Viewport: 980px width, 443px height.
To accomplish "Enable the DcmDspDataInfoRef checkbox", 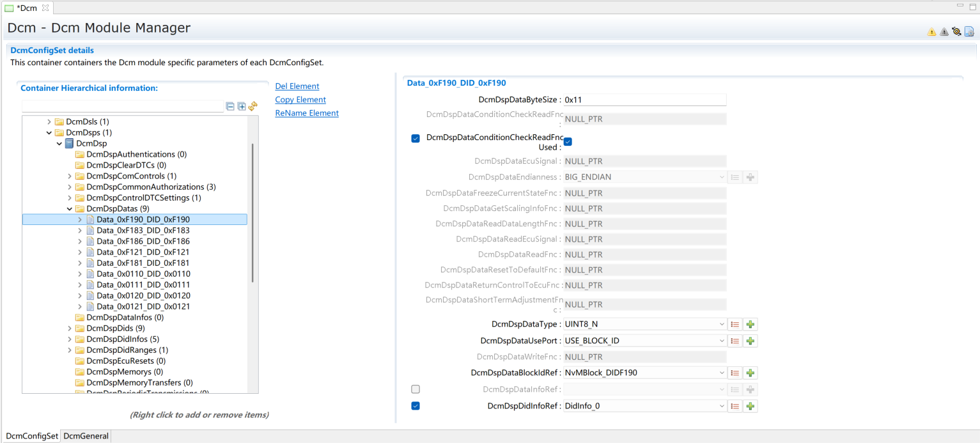I will (416, 389).
